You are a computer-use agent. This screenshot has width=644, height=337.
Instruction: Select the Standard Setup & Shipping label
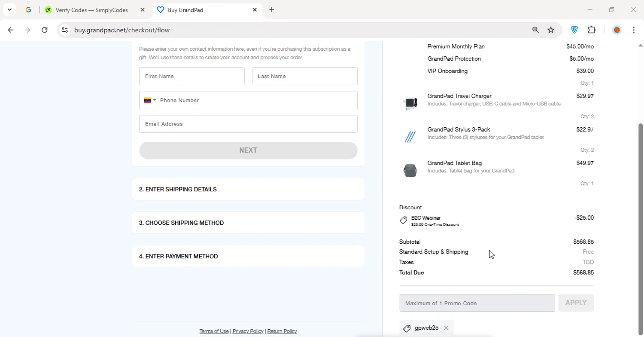(434, 252)
